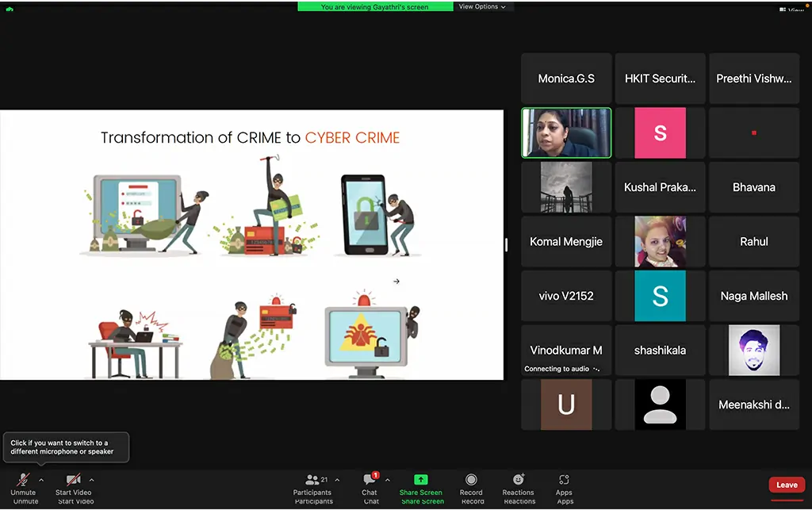This screenshot has width=812, height=510.
Task: Select shashikala participant tile
Action: (660, 351)
